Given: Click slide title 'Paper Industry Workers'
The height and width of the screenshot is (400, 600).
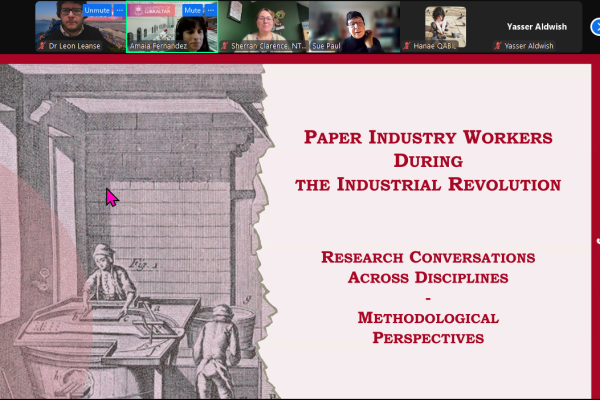Looking at the screenshot, I should 428,137.
